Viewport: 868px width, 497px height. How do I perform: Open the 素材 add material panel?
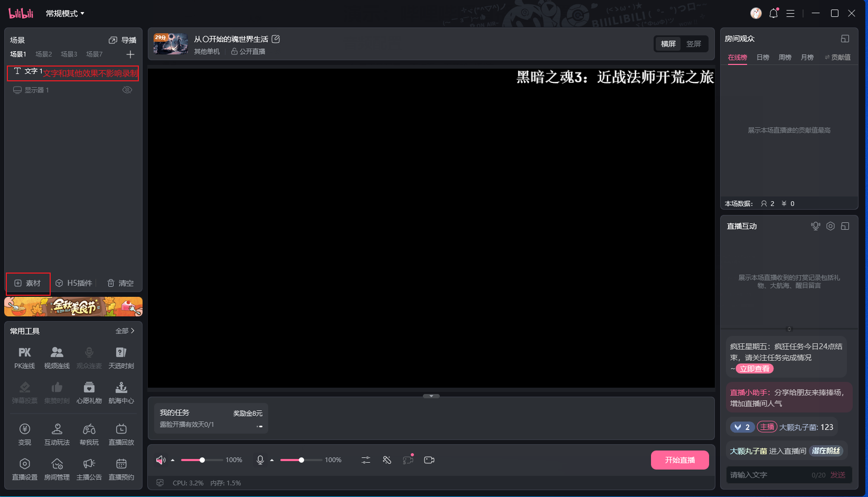click(x=28, y=283)
